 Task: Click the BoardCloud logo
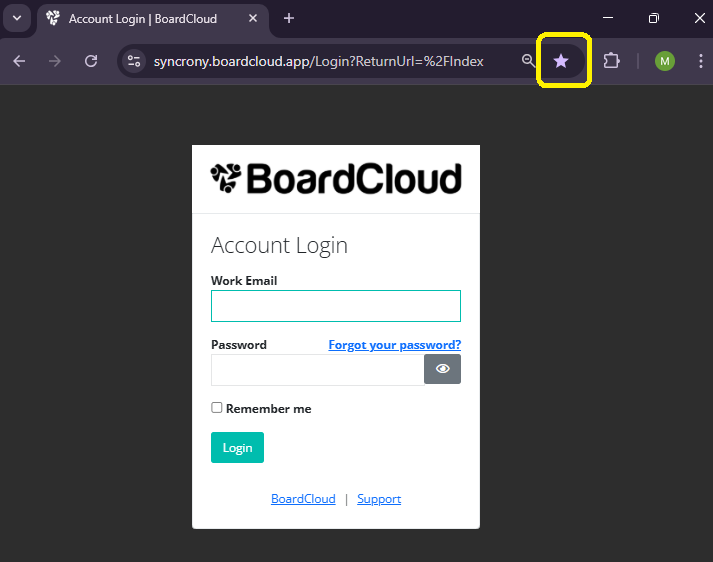336,179
